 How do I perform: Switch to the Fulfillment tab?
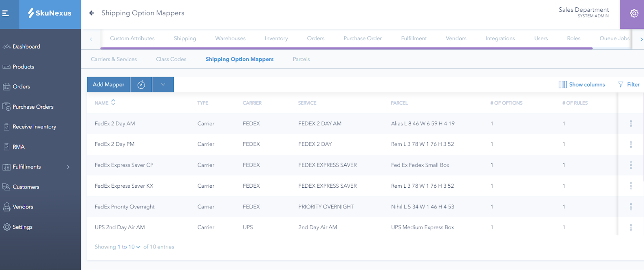pos(414,39)
